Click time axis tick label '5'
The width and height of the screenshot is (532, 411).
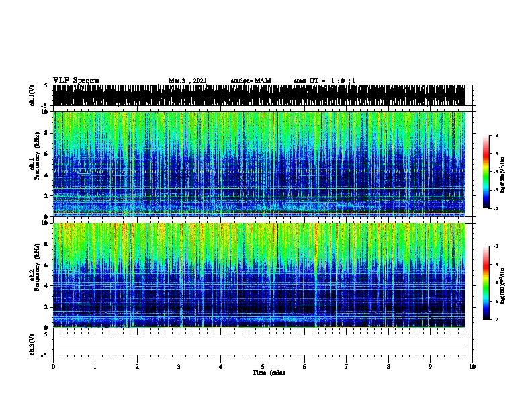tap(263, 366)
